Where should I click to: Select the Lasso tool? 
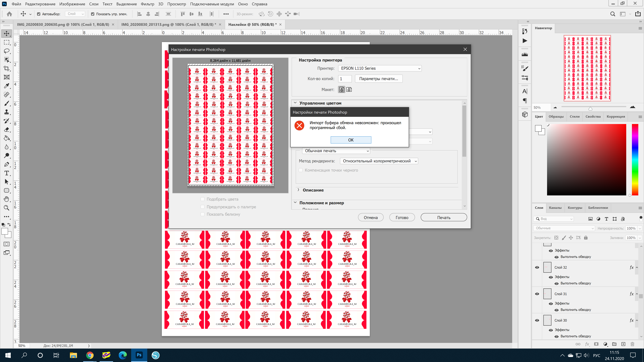pyautogui.click(x=7, y=51)
